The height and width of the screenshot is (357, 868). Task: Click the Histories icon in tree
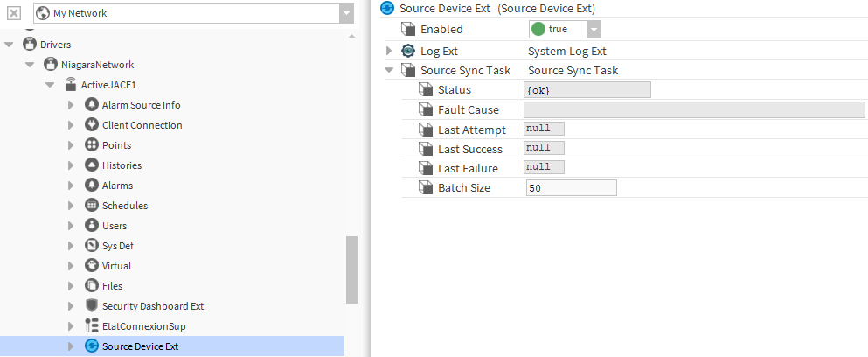pos(92,165)
